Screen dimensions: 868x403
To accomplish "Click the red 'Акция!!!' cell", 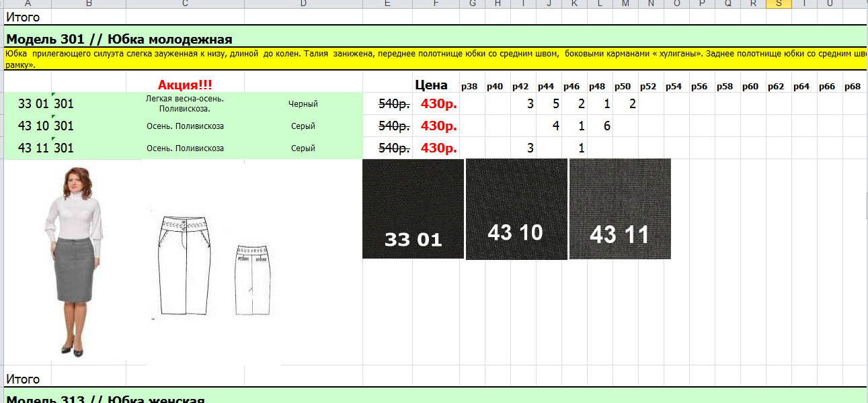I will [185, 85].
